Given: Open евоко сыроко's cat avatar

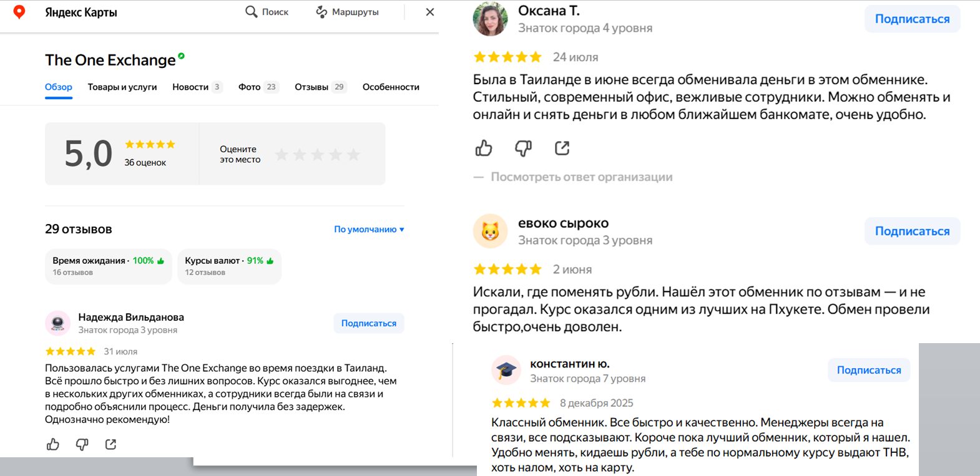Looking at the screenshot, I should pos(490,231).
